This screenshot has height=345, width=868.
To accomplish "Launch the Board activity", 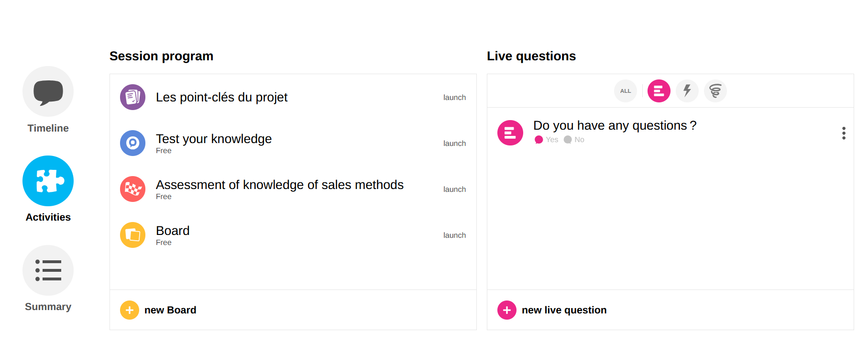I will [x=454, y=235].
